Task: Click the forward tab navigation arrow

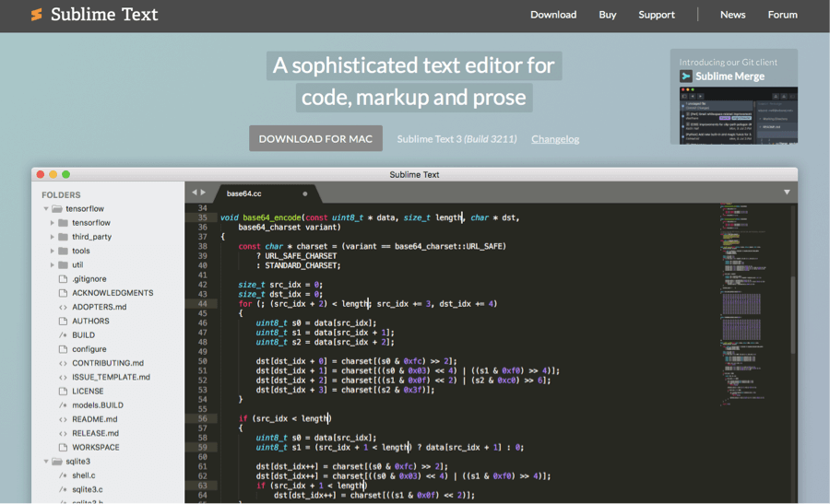Action: click(x=203, y=193)
